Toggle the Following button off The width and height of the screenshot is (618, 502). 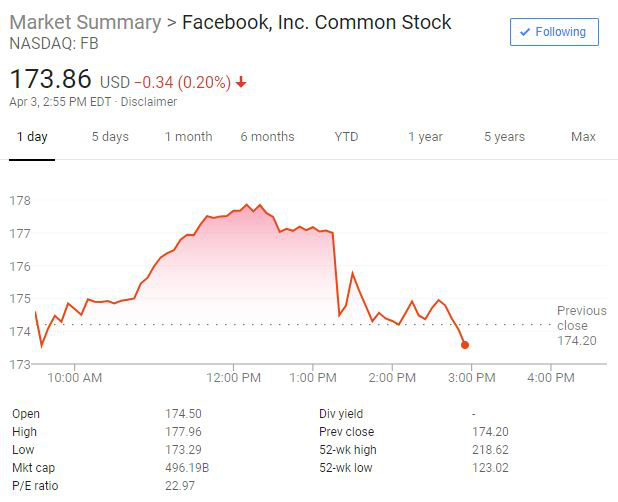click(x=554, y=32)
